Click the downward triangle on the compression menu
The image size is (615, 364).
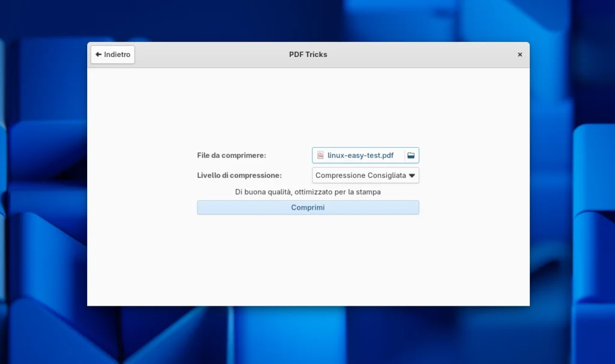click(x=413, y=175)
